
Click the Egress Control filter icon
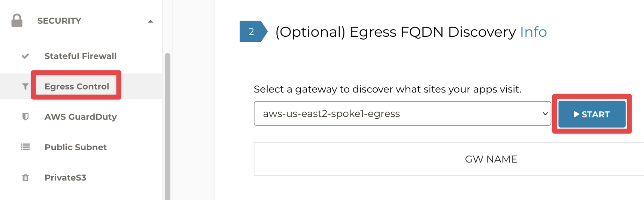coord(25,87)
